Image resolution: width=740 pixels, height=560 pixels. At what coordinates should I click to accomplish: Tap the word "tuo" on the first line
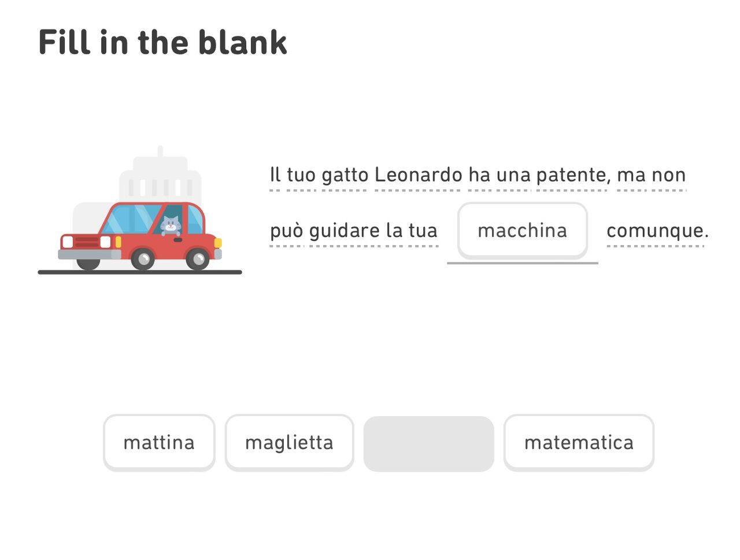(301, 175)
